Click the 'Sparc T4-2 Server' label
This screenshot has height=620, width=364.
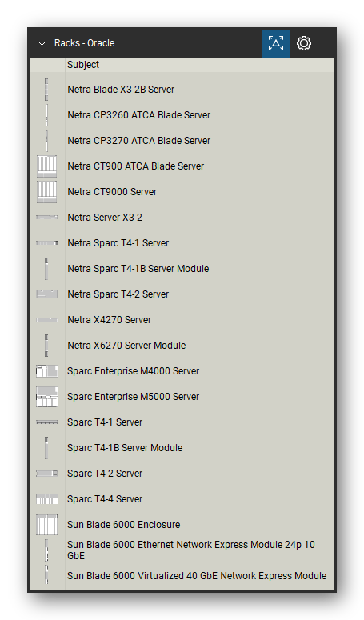105,474
